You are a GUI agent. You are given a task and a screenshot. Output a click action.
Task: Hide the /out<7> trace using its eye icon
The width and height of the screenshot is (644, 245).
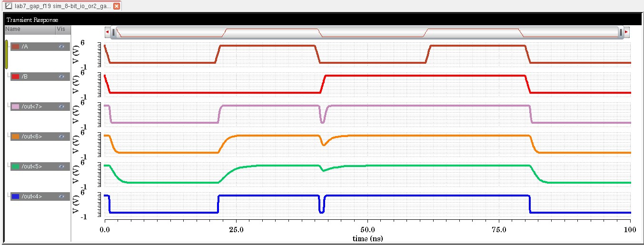(61, 107)
